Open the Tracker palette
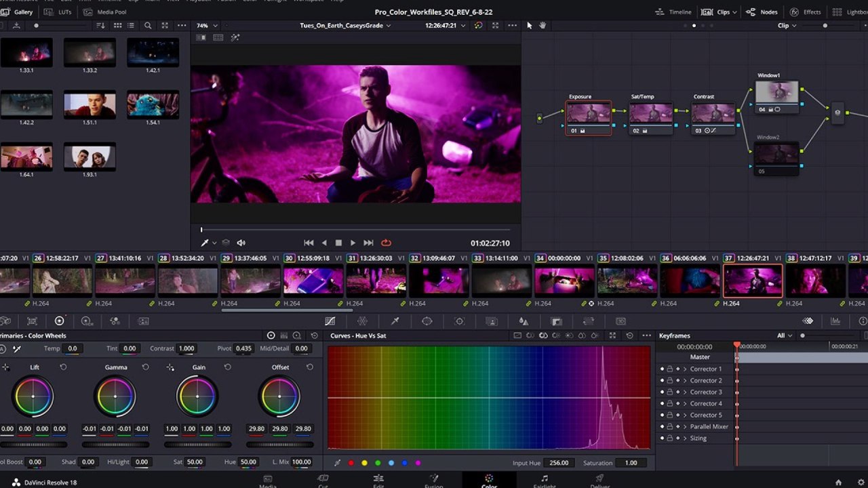Image resolution: width=868 pixels, height=488 pixels. [459, 321]
